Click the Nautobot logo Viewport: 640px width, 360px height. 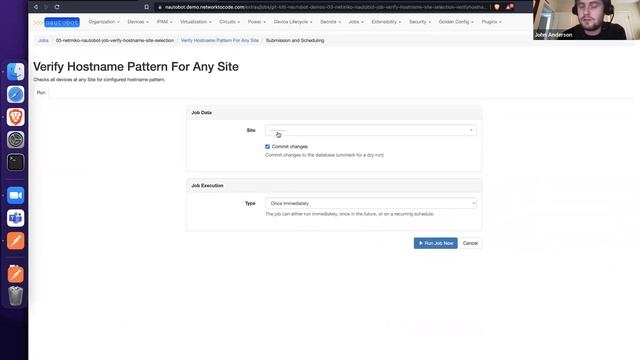coord(57,22)
